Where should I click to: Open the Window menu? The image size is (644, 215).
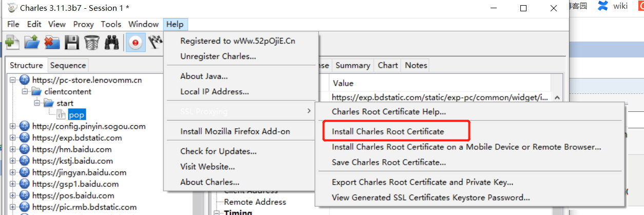click(x=144, y=24)
